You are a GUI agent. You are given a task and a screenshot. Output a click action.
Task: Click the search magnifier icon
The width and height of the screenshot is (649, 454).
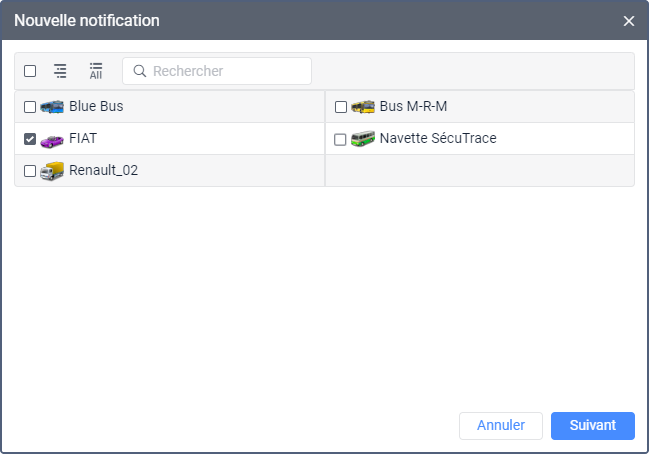[x=140, y=71]
